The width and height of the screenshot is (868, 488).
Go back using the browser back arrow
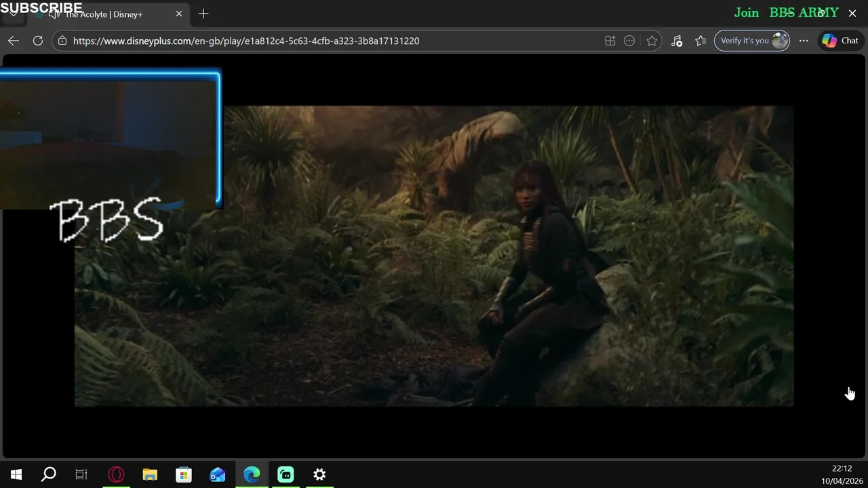14,41
